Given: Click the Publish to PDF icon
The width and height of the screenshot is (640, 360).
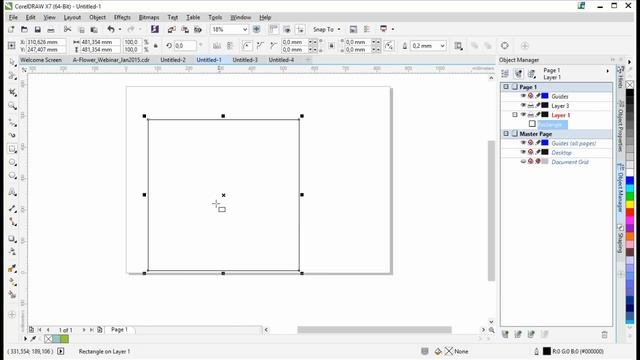Looking at the screenshot, I should [198, 29].
